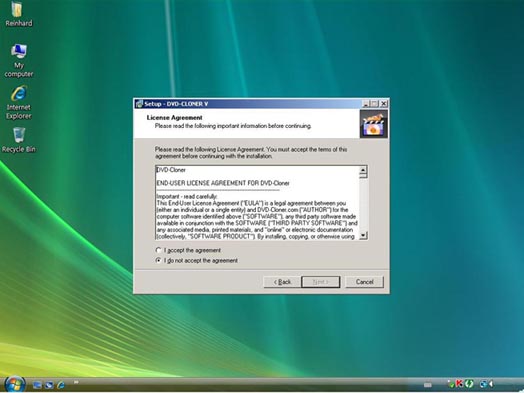The width and height of the screenshot is (524, 393).
Task: Click the 'Important - read carefully:' line
Action: click(187, 196)
